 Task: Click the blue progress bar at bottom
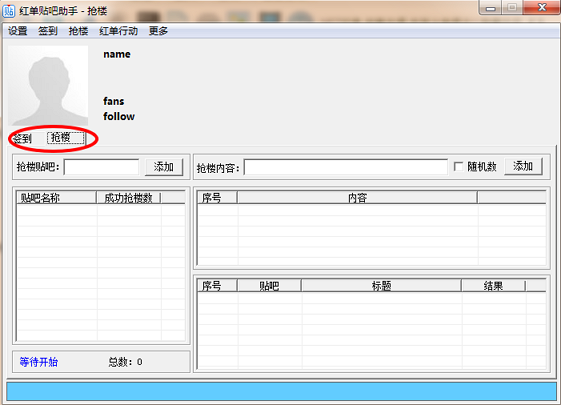coord(281,391)
